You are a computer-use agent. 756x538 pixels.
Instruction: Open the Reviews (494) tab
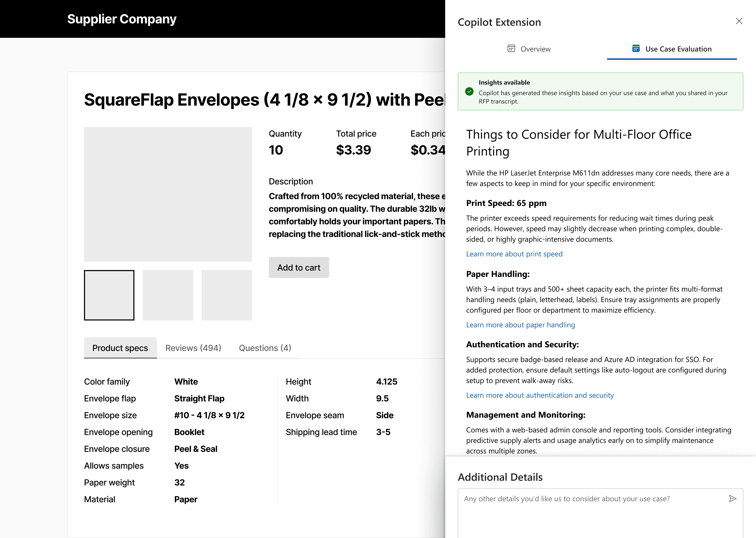click(x=193, y=348)
